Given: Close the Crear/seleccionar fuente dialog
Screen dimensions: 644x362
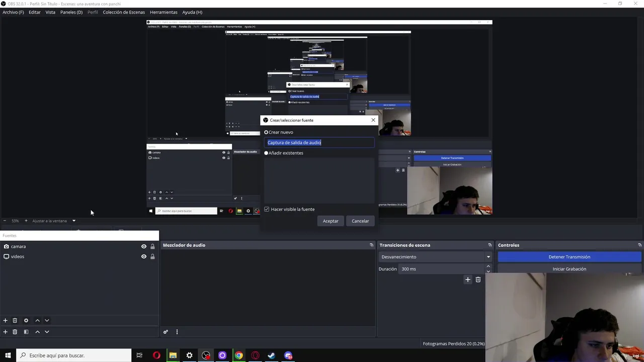Looking at the screenshot, I should pyautogui.click(x=373, y=120).
